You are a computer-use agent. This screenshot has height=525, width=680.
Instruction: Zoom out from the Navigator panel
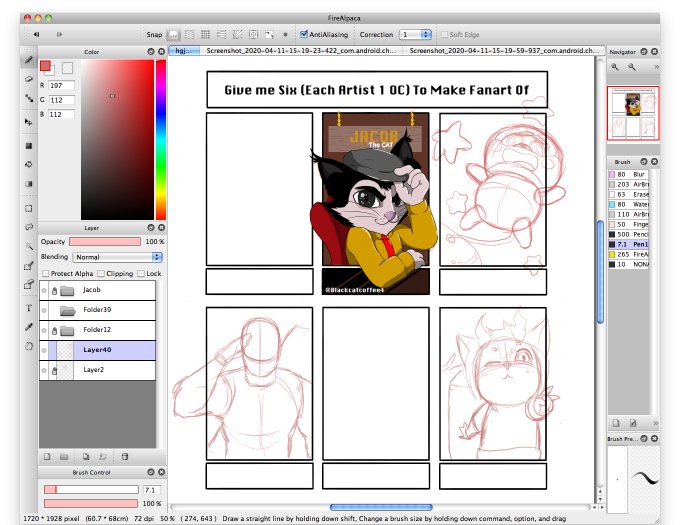[x=632, y=67]
